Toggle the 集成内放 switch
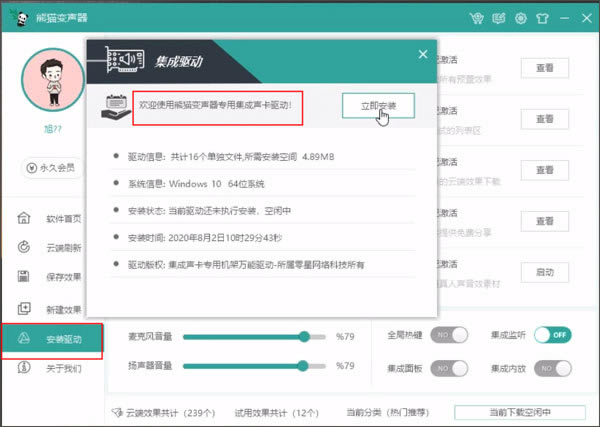The image size is (600, 427). tap(553, 368)
